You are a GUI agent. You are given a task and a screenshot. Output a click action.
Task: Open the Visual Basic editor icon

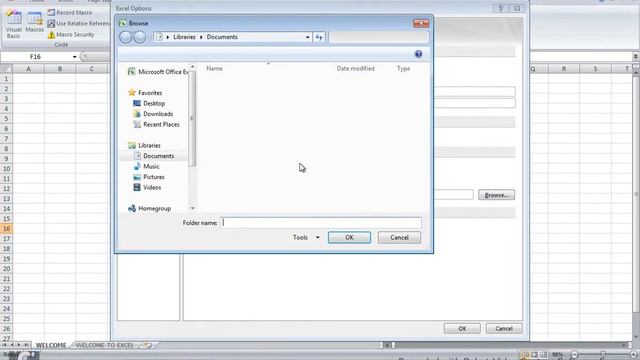13,24
